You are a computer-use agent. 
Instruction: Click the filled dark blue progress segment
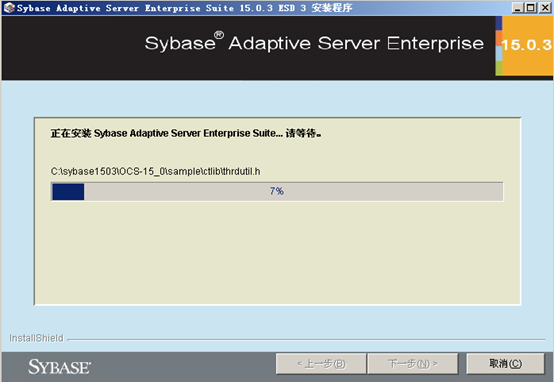click(68, 192)
